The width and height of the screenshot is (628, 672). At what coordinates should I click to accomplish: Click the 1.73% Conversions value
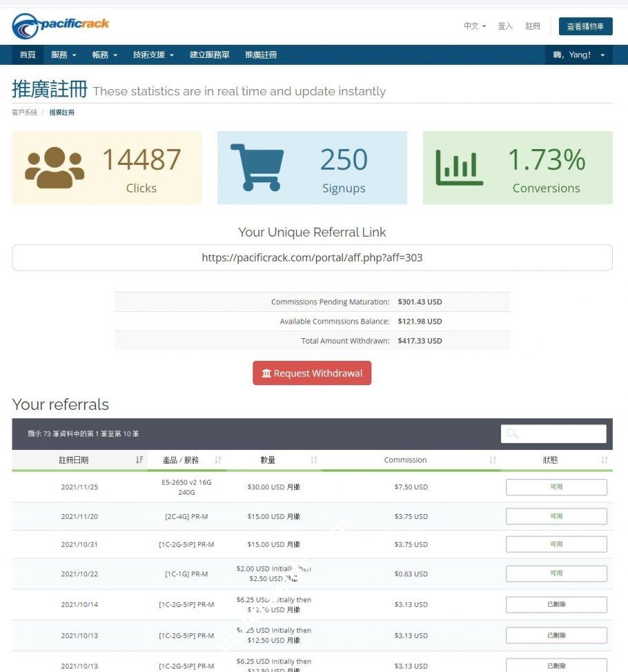[547, 160]
